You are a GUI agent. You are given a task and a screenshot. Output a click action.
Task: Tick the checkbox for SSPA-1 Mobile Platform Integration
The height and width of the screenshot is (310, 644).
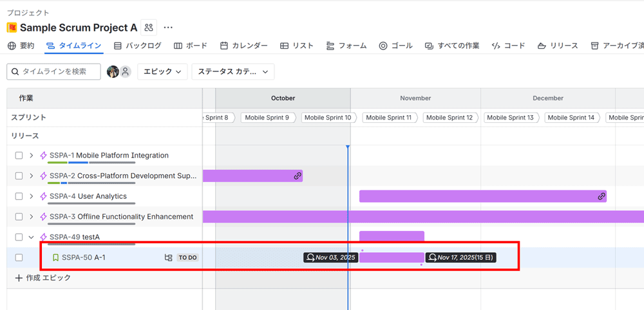click(x=19, y=156)
